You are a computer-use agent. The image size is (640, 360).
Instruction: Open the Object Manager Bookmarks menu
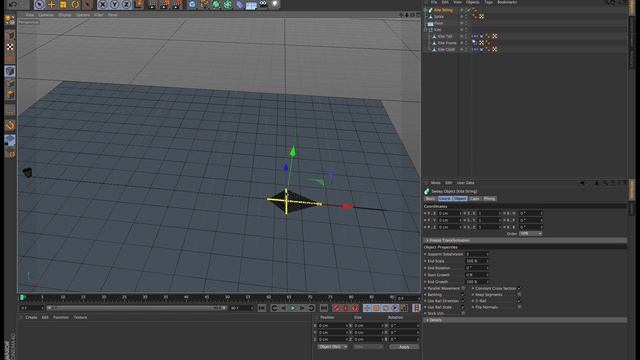(x=507, y=2)
